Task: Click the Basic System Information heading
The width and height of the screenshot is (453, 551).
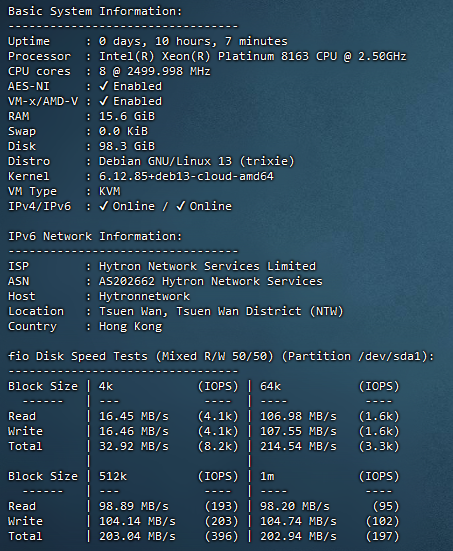Action: [x=95, y=11]
